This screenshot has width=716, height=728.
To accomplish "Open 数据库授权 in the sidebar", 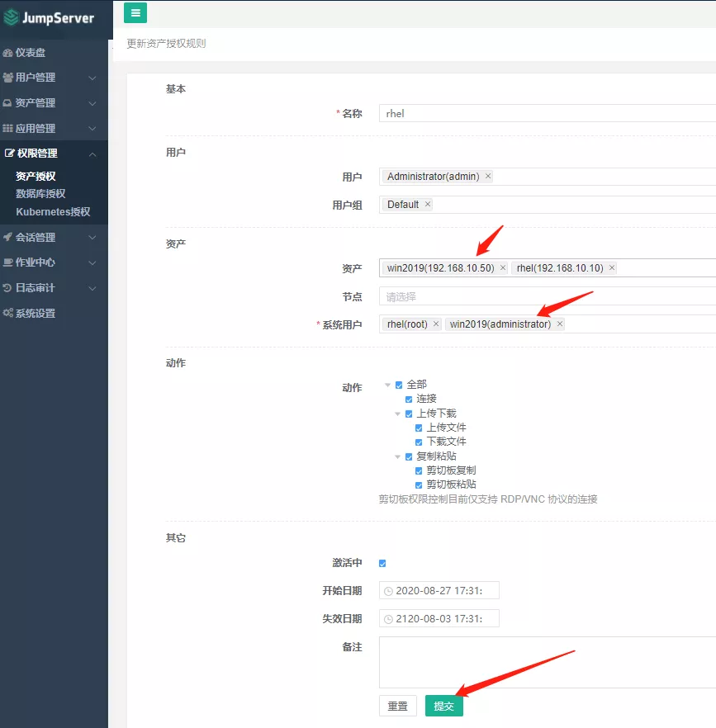I will [40, 194].
